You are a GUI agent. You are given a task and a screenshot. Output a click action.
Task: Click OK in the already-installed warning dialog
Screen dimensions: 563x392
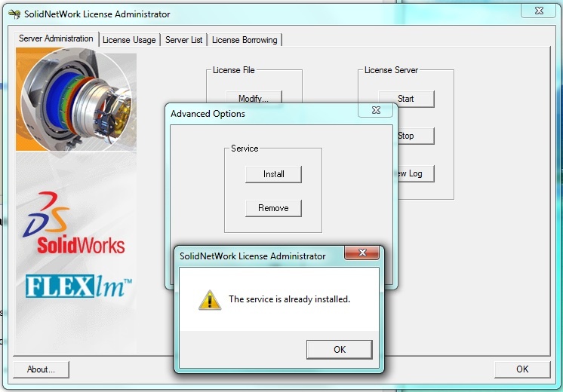pos(340,349)
